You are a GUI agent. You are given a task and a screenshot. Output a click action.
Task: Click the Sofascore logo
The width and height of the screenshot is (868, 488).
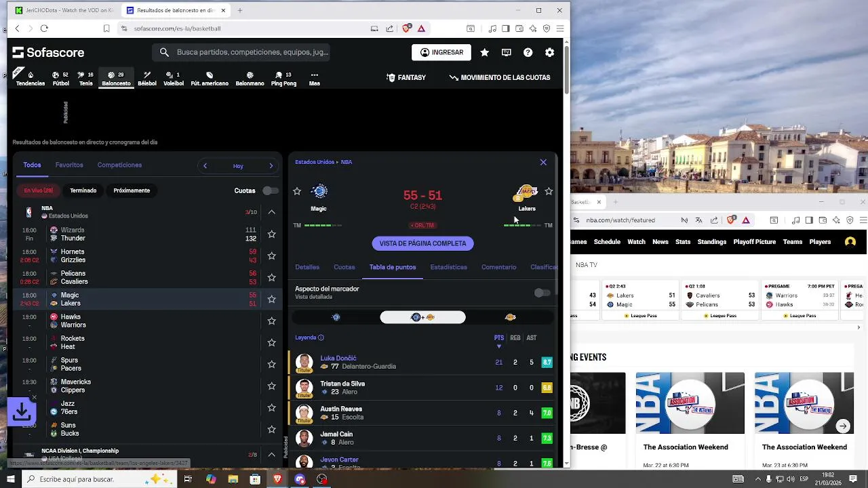(47, 52)
